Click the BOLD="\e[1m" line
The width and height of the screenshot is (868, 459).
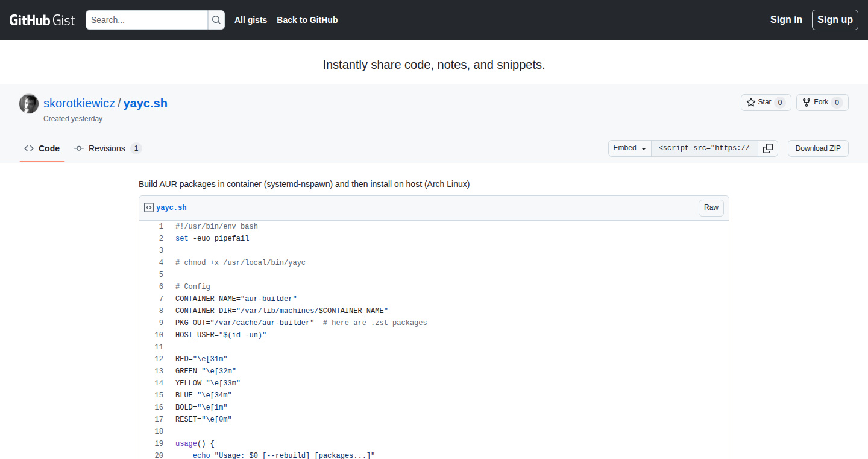coord(201,407)
